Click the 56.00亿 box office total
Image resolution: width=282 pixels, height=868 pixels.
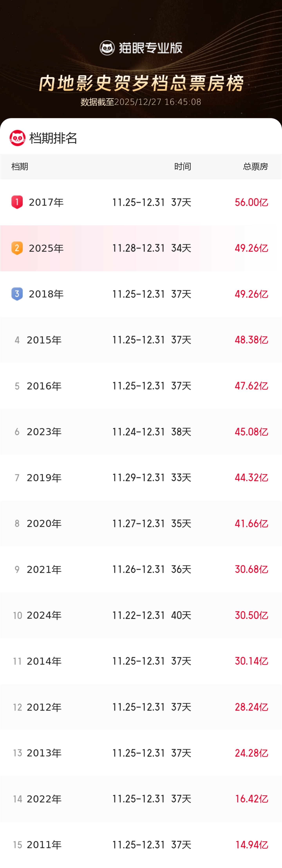pos(251,202)
